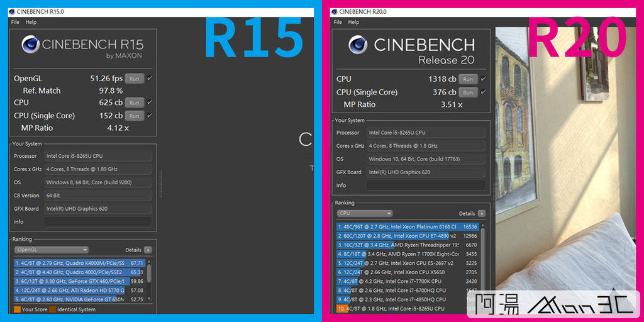The height and width of the screenshot is (322, 644).
Task: Select ranking row Intel Core i7-7700K
Action: point(408,281)
